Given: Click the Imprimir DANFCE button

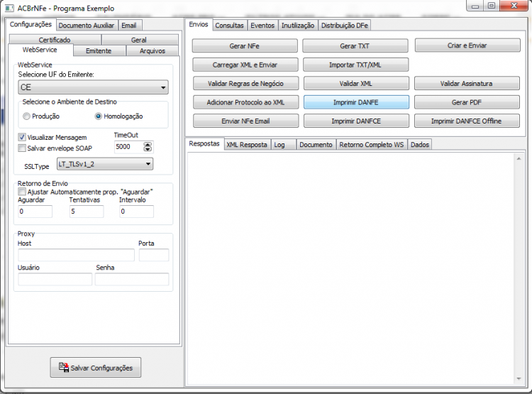Looking at the screenshot, I should tap(356, 121).
